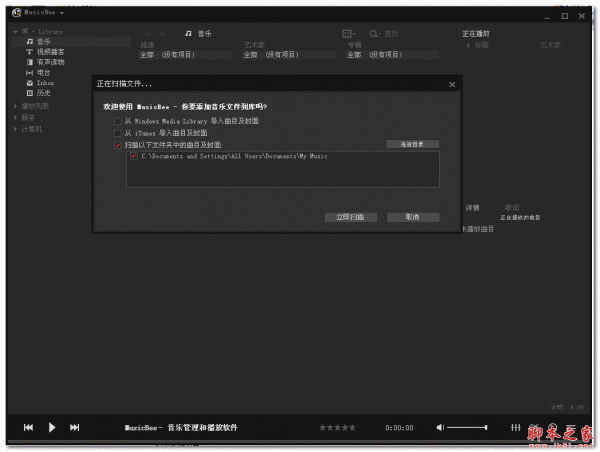Maximize the MusicBee window

coord(564,16)
